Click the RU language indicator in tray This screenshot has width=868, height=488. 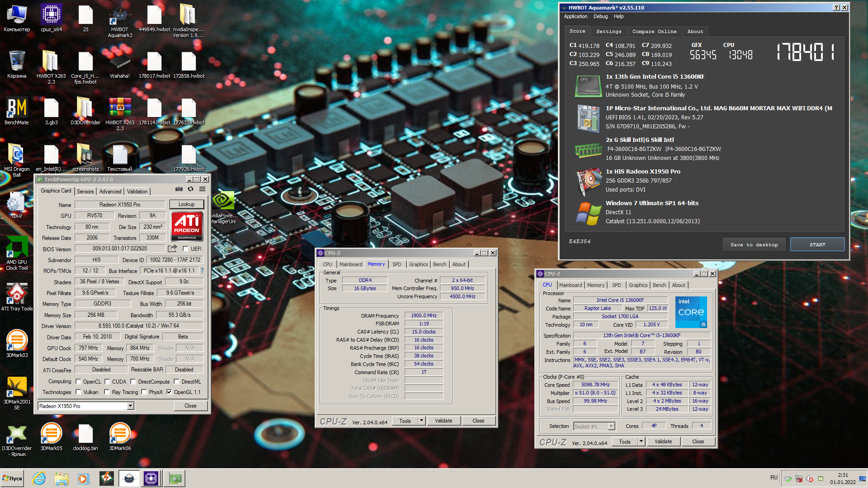coord(774,478)
